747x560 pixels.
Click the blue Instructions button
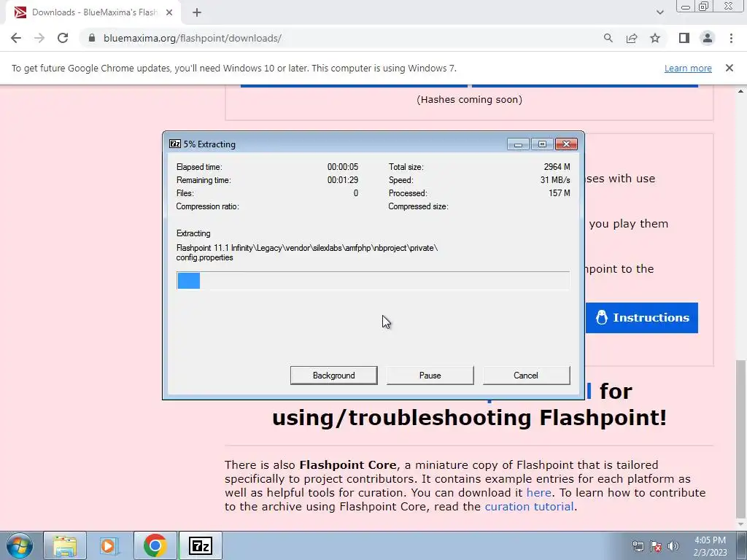[x=642, y=318]
